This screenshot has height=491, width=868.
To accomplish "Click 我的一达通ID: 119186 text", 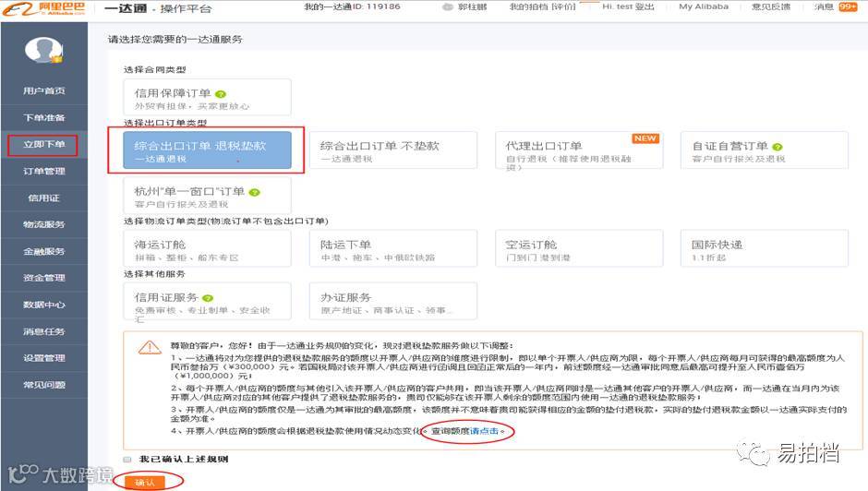I will (x=352, y=6).
